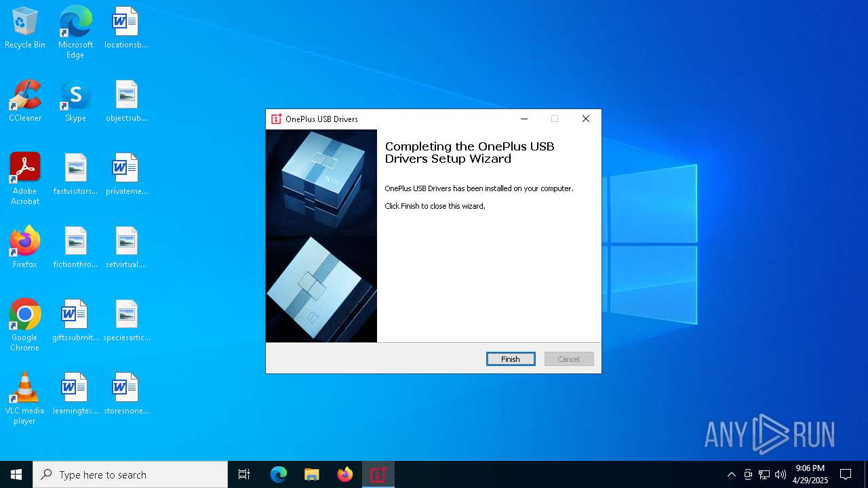Select the giftssubmit... Word document

click(75, 321)
